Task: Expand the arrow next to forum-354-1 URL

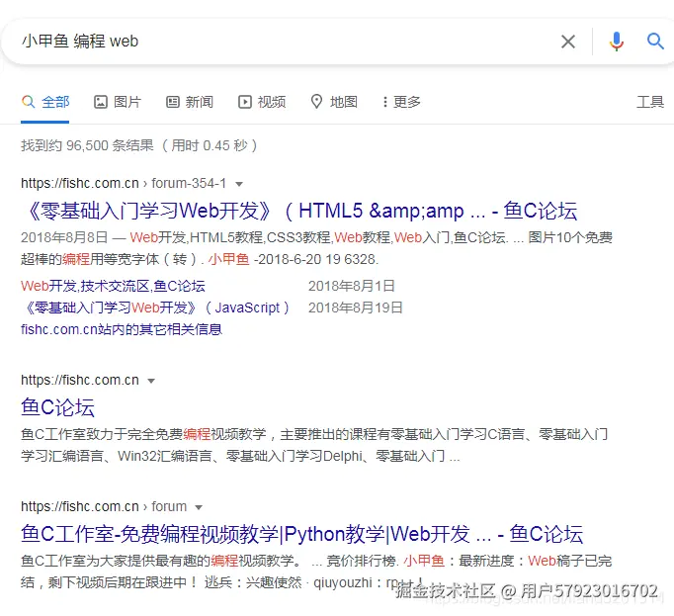Action: click(239, 184)
